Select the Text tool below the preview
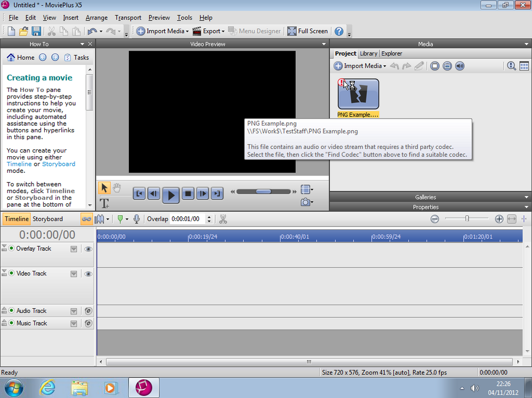532x398 pixels. (104, 204)
